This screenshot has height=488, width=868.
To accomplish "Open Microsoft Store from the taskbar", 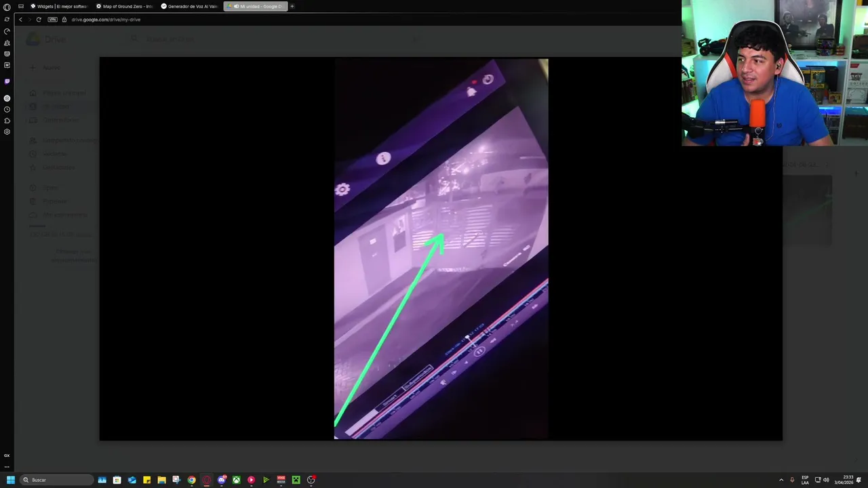I will (x=117, y=480).
